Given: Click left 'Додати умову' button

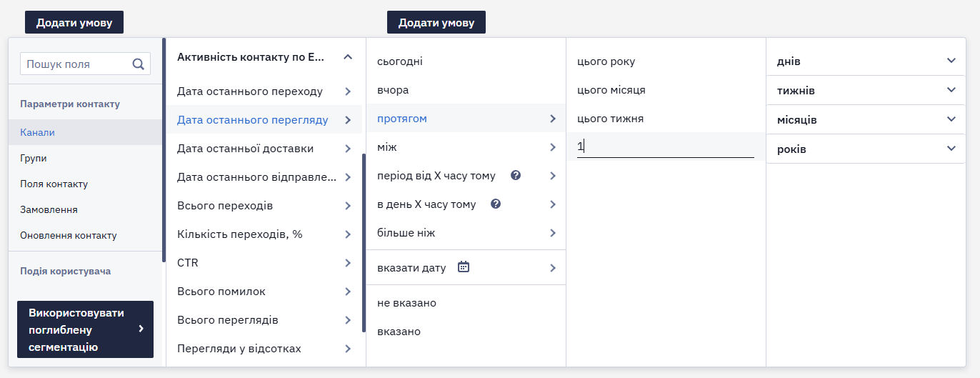Looking at the screenshot, I should click(74, 22).
